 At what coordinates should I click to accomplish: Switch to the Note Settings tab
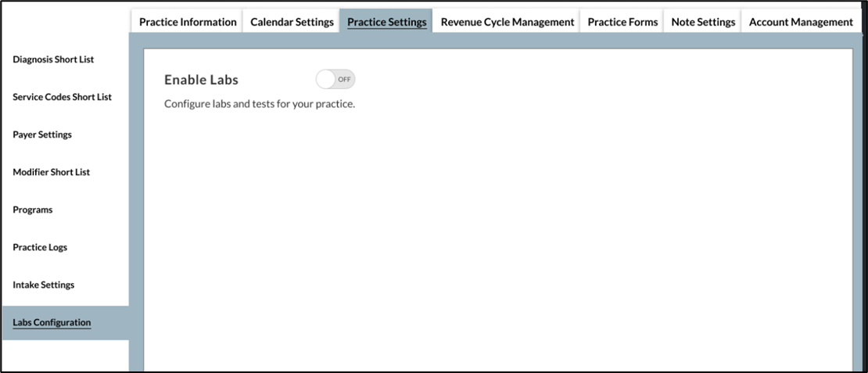click(703, 22)
